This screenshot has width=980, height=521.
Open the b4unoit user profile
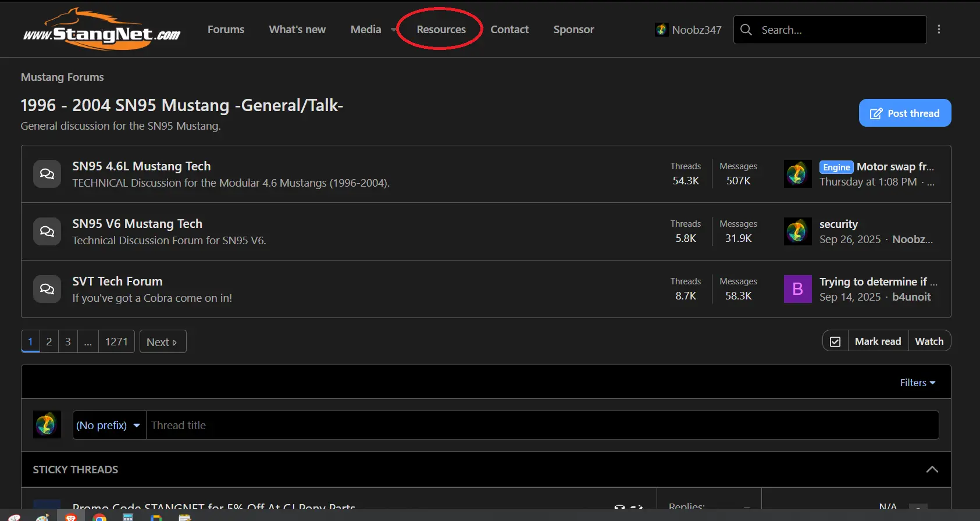(911, 297)
